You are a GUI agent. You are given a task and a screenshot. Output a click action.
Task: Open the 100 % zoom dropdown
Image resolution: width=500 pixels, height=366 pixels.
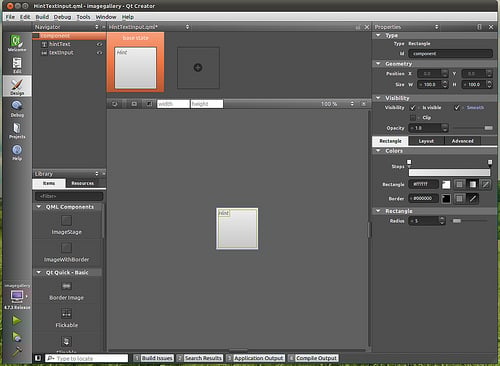pyautogui.click(x=352, y=104)
